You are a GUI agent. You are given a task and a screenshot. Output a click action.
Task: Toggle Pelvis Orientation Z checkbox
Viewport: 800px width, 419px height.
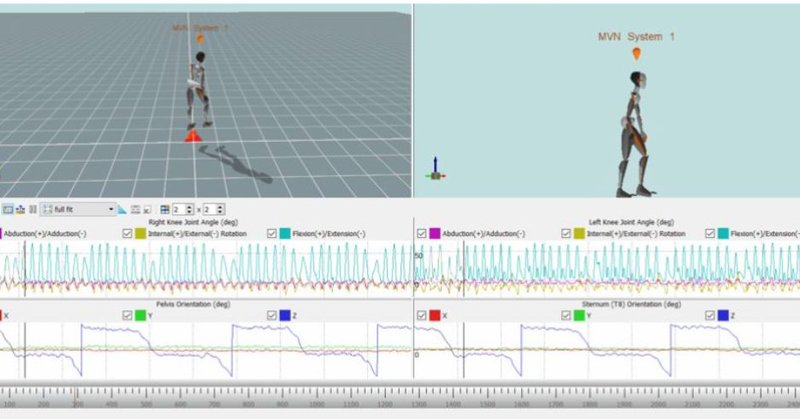click(272, 315)
